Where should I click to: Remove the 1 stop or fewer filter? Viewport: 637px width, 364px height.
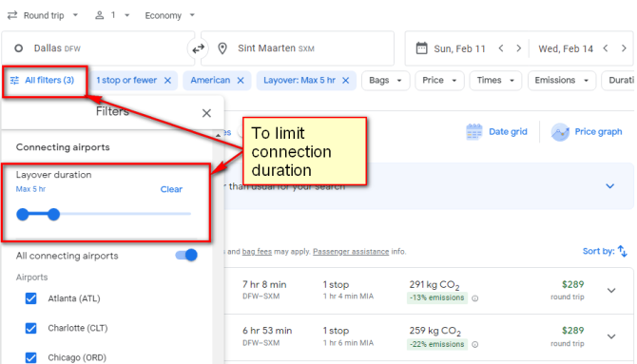[167, 81]
